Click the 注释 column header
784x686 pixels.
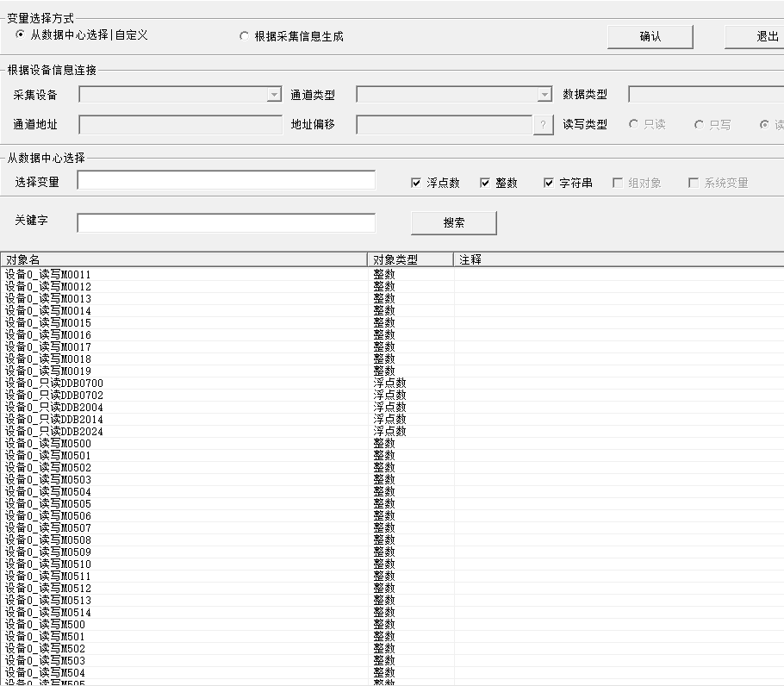619,259
